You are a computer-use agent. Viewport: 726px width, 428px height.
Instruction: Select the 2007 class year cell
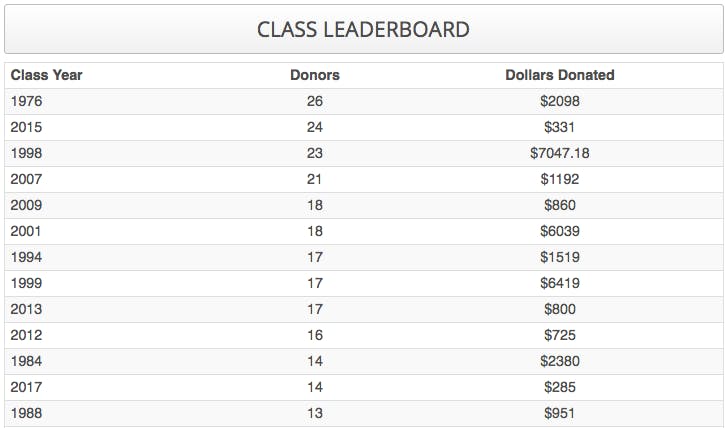coord(27,179)
